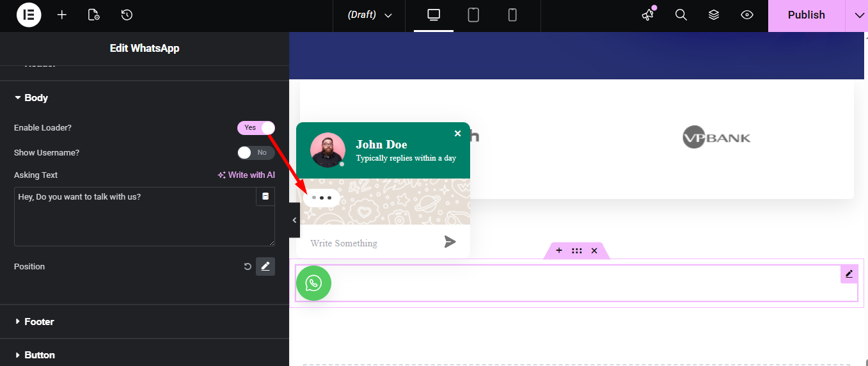The height and width of the screenshot is (366, 868).
Task: Open the Structure layers panel
Action: pyautogui.click(x=714, y=15)
